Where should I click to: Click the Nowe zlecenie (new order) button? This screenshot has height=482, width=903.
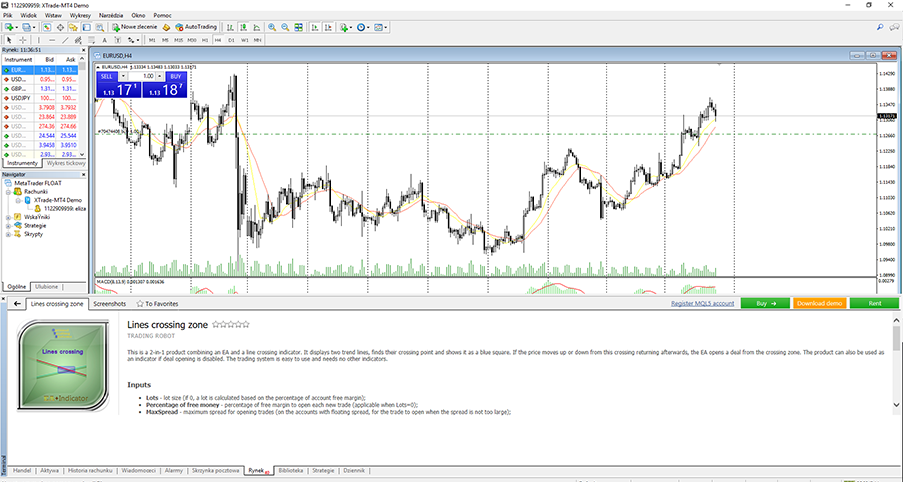[x=134, y=28]
